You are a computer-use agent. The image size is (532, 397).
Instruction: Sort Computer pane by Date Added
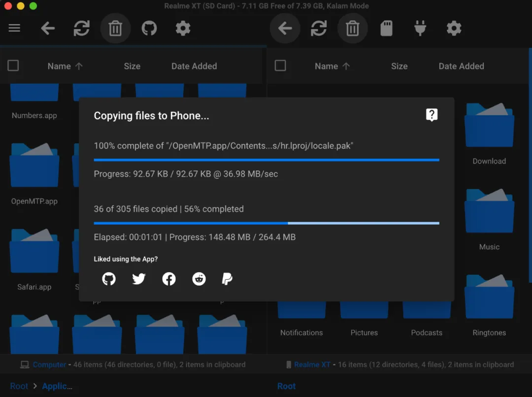[x=194, y=66]
